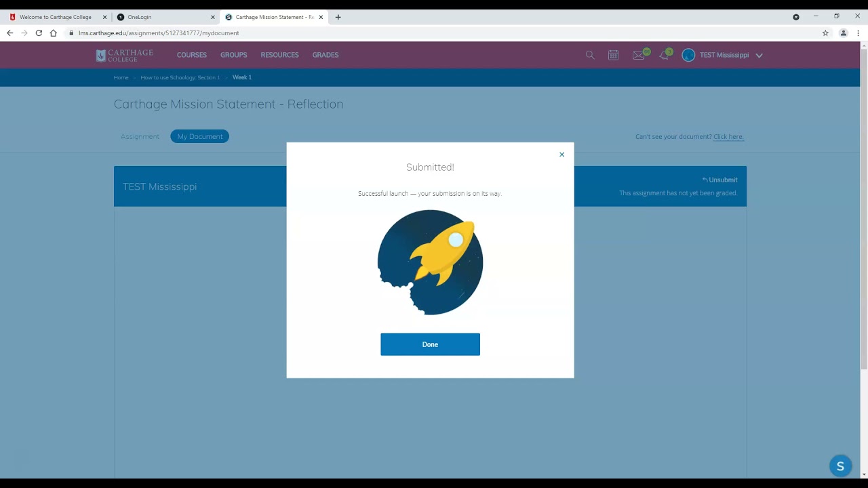Open the GROUPS menu
The image size is (868, 488).
click(x=233, y=55)
